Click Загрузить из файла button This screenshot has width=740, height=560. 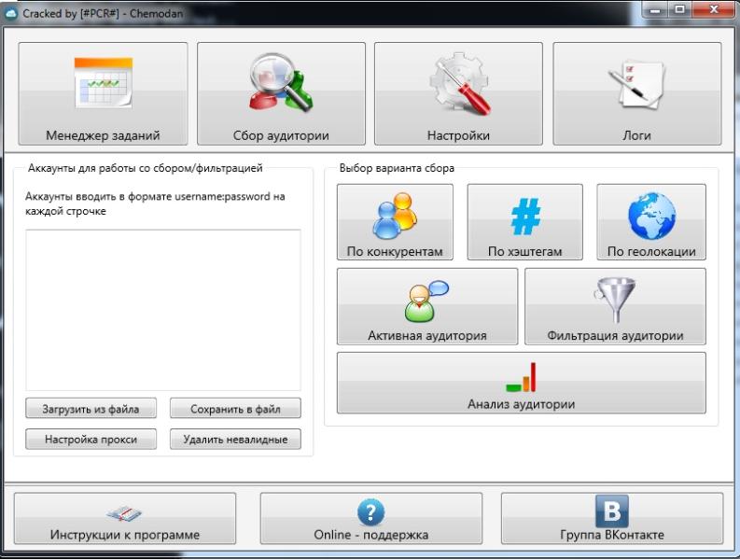coord(91,409)
